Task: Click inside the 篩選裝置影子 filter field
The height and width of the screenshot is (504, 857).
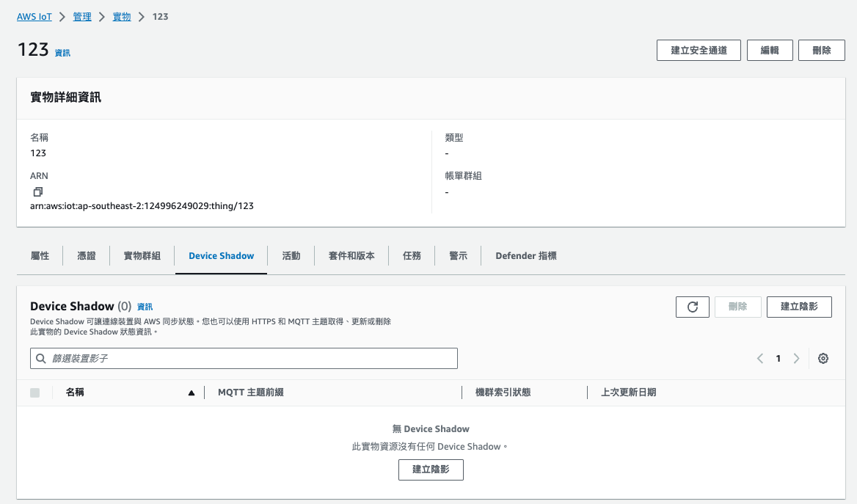Action: (220, 358)
